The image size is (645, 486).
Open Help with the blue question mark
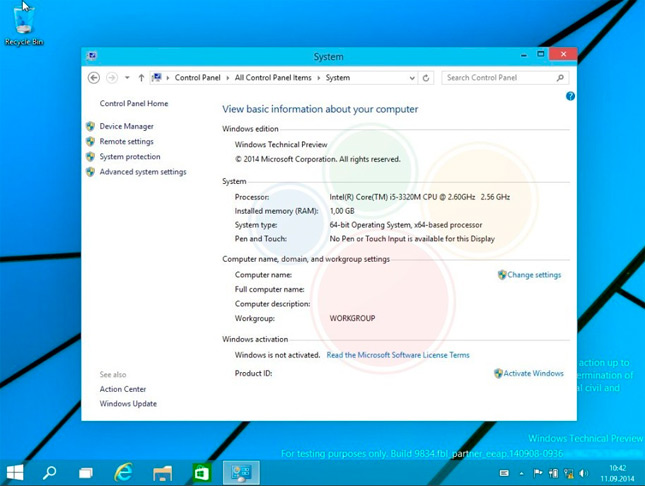point(570,96)
